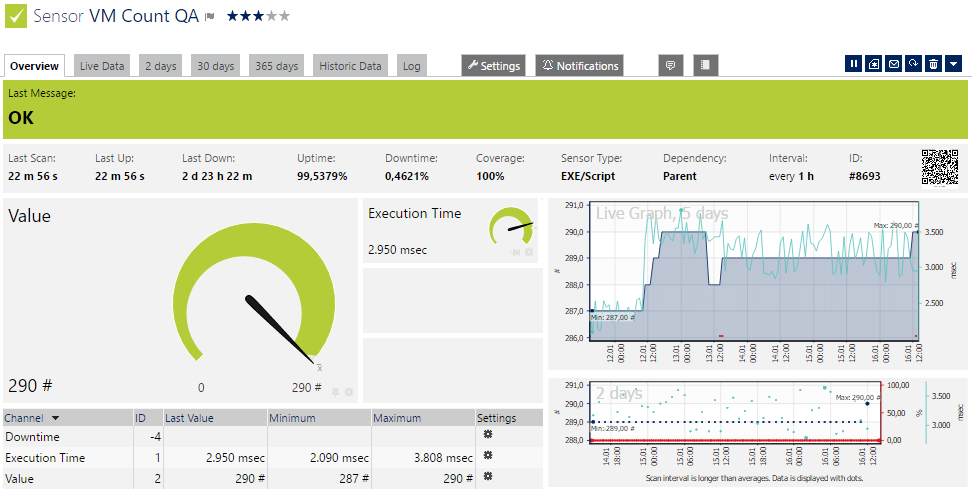Pause the sensor using the pause icon
The image size is (972, 494).
pos(854,64)
